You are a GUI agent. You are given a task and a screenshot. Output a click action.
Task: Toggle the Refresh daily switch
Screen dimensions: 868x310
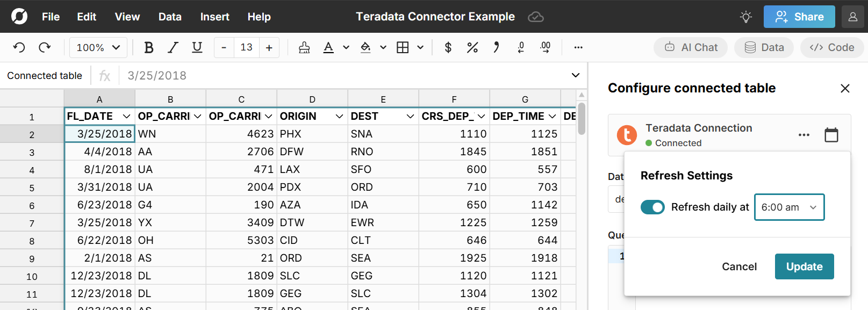coord(652,207)
